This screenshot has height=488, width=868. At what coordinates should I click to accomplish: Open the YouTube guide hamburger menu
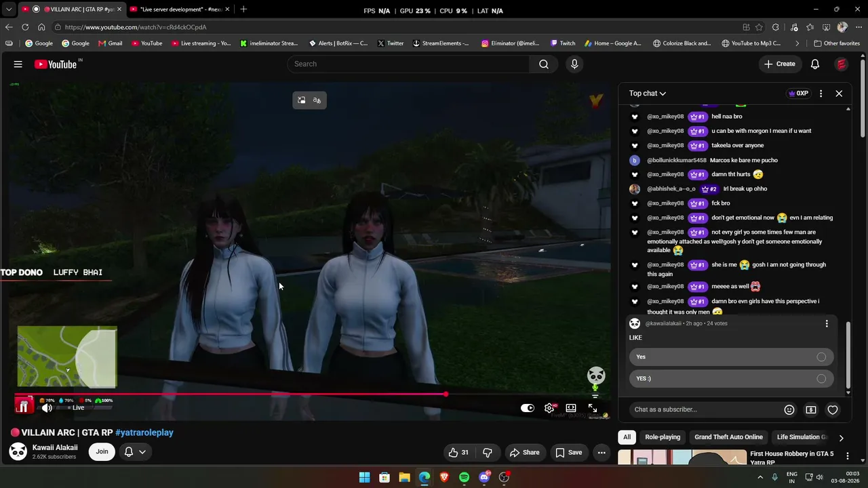coord(18,64)
